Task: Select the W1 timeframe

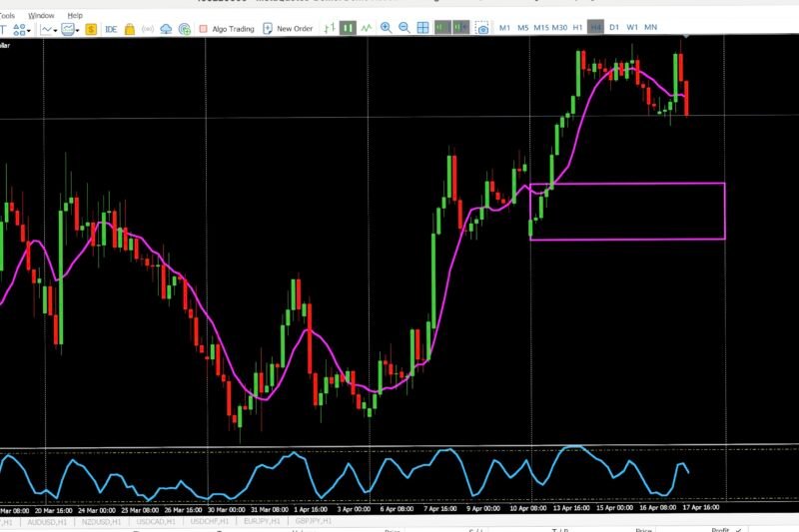Action: [632, 28]
